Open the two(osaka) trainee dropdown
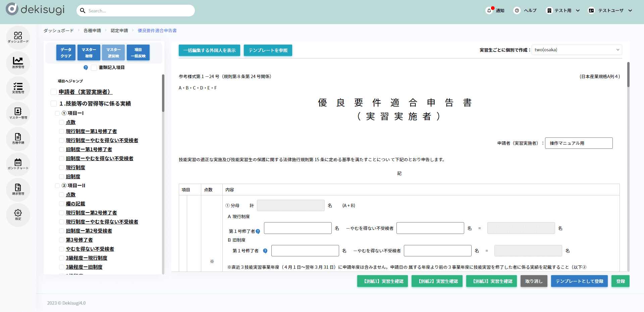The height and width of the screenshot is (312, 644). pyautogui.click(x=577, y=50)
